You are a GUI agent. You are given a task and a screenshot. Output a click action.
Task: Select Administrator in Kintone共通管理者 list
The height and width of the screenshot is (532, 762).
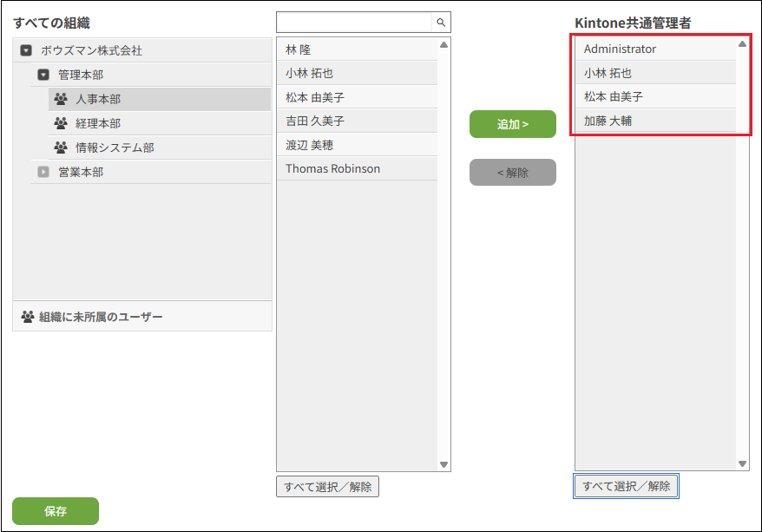655,49
